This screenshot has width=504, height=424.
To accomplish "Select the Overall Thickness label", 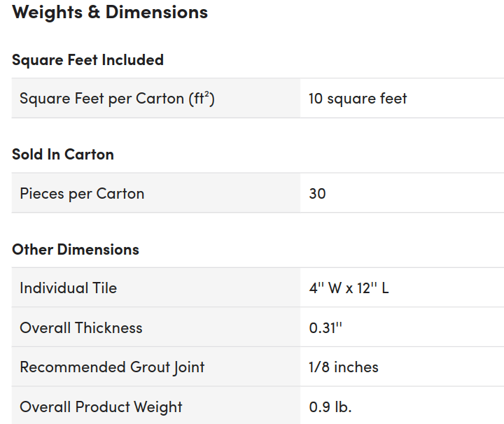I will pyautogui.click(x=80, y=328).
